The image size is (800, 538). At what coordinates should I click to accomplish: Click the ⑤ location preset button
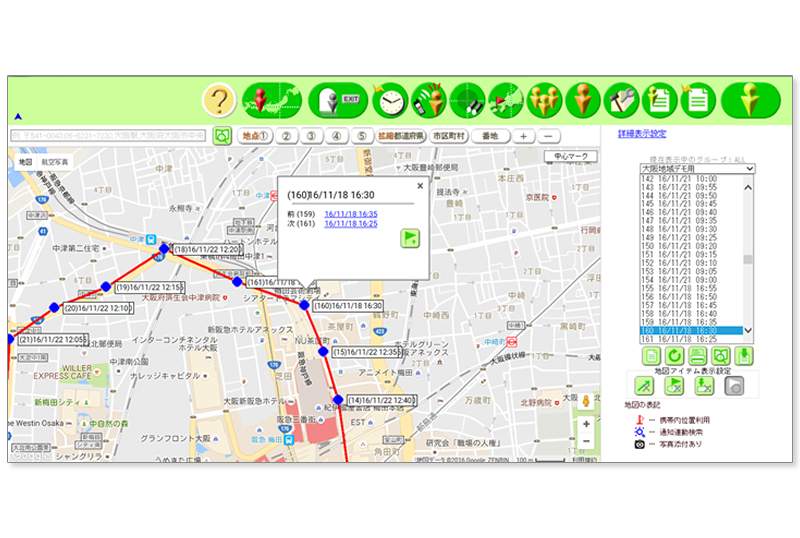361,136
